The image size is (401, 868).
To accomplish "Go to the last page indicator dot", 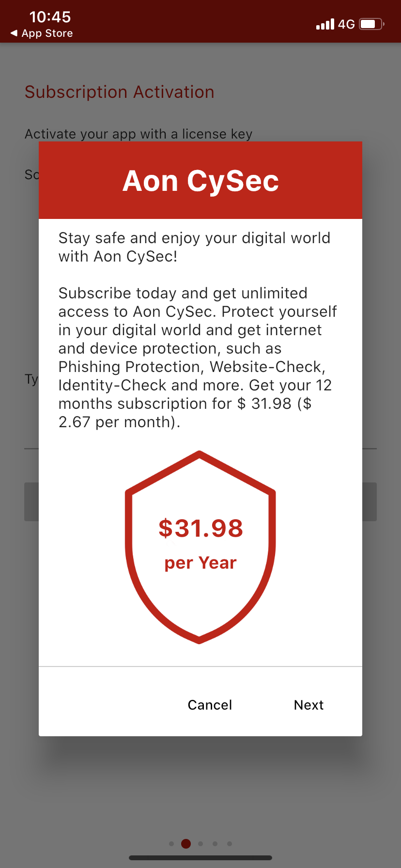I will 230,844.
